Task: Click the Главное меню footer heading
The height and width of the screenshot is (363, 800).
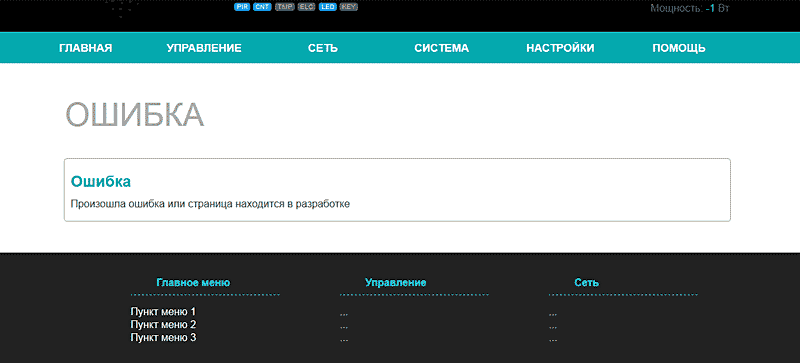Action: (x=193, y=282)
